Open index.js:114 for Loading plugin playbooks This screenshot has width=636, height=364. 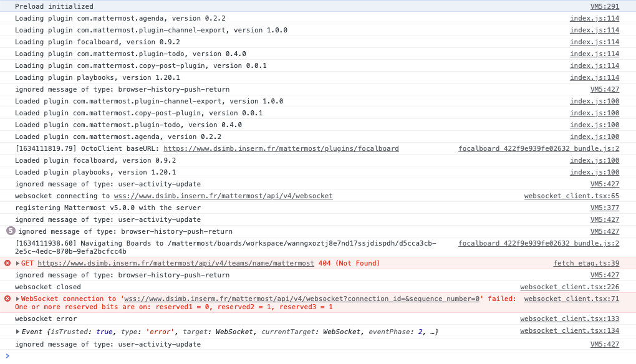click(x=594, y=77)
